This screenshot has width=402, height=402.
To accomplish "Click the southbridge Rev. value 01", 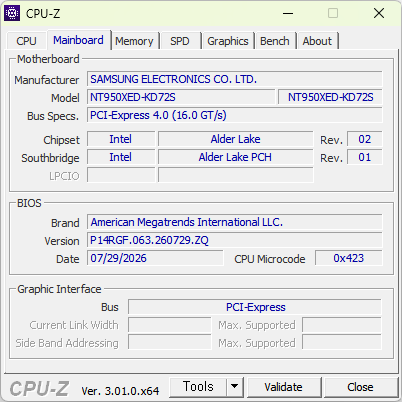I will pyautogui.click(x=365, y=157).
